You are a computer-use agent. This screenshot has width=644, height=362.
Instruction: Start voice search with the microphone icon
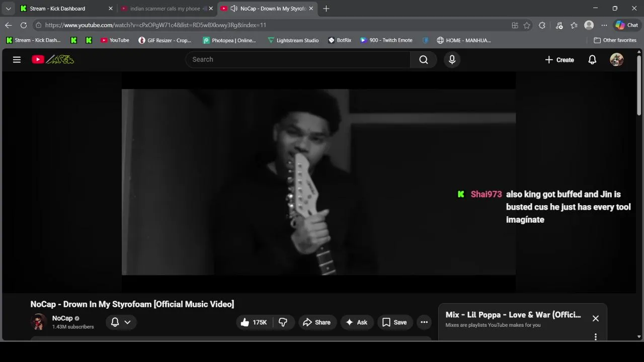452,59
